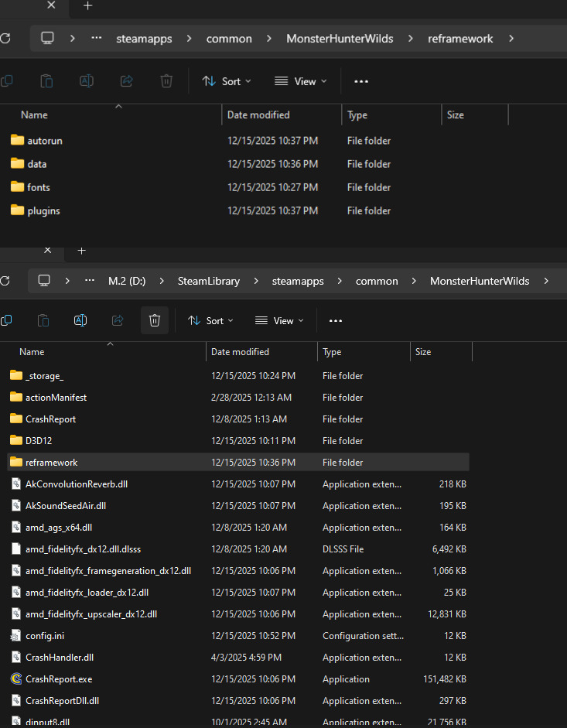Select the CrashReport.exe application icon

pos(16,679)
